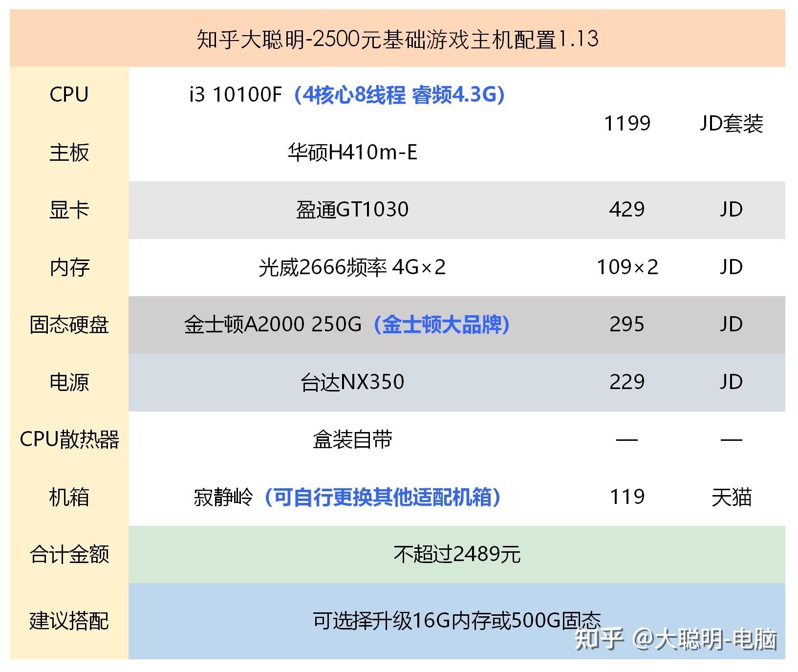798x672 pixels.
Task: Click the 'CPU散热器' row label
Action: 69,439
